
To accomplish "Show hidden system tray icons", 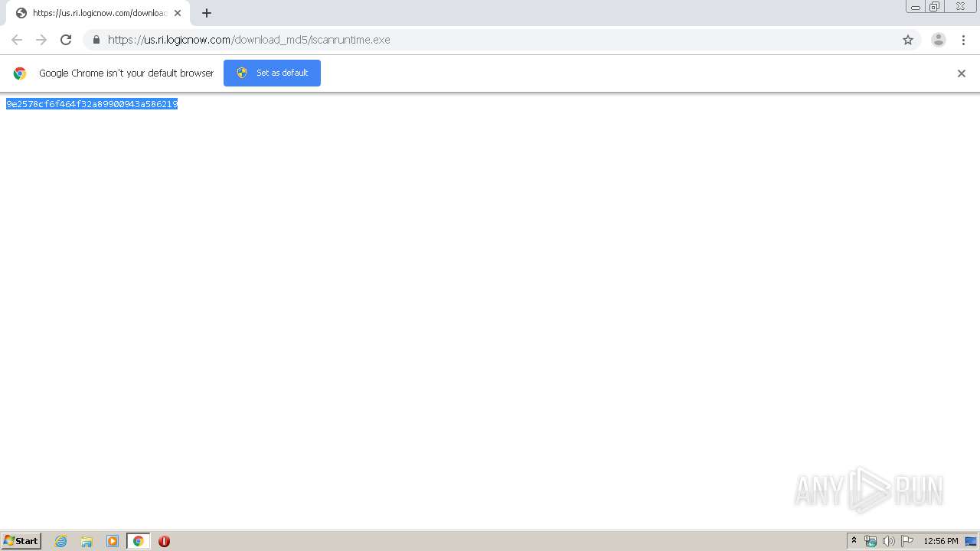I will pos(854,541).
